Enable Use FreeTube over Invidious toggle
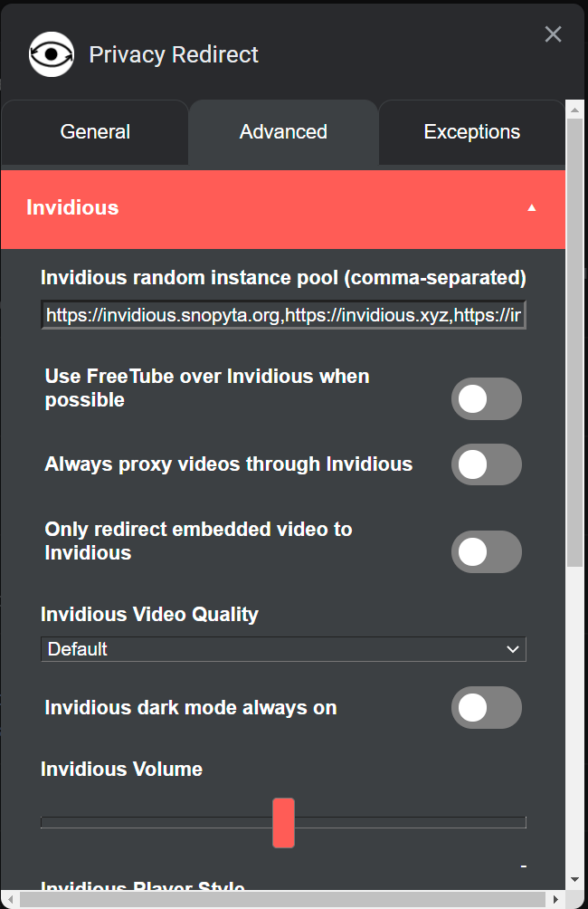Viewport: 588px width, 909px height. [x=487, y=399]
